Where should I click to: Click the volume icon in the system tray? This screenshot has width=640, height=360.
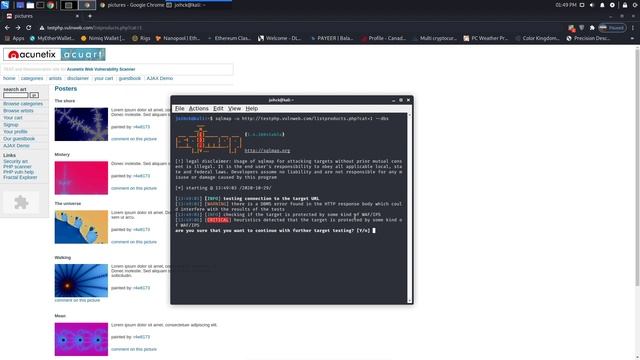click(592, 5)
